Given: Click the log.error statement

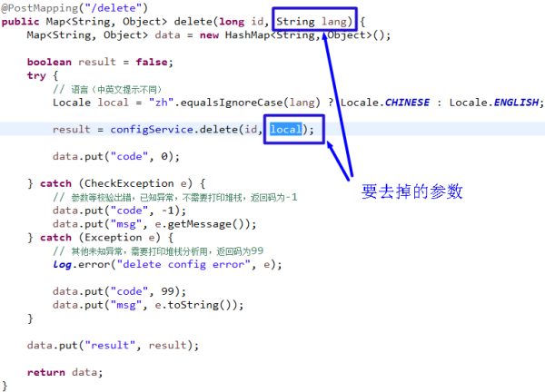Looking at the screenshot, I should click(167, 265).
